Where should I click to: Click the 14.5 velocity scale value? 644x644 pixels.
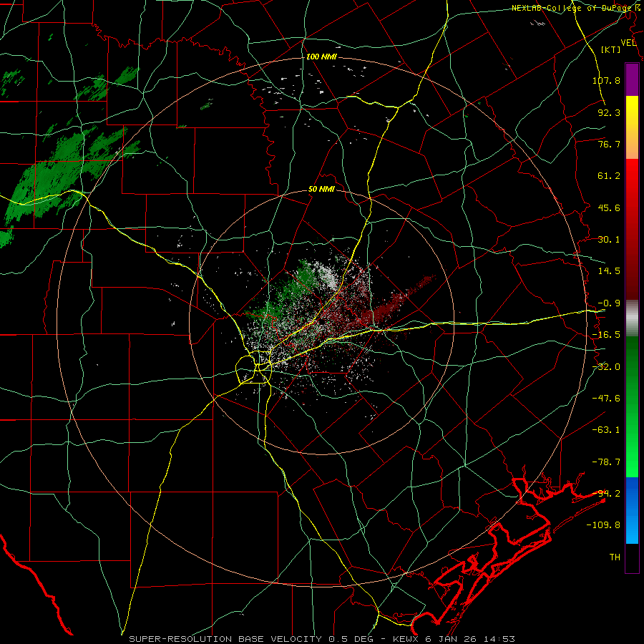pyautogui.click(x=609, y=271)
